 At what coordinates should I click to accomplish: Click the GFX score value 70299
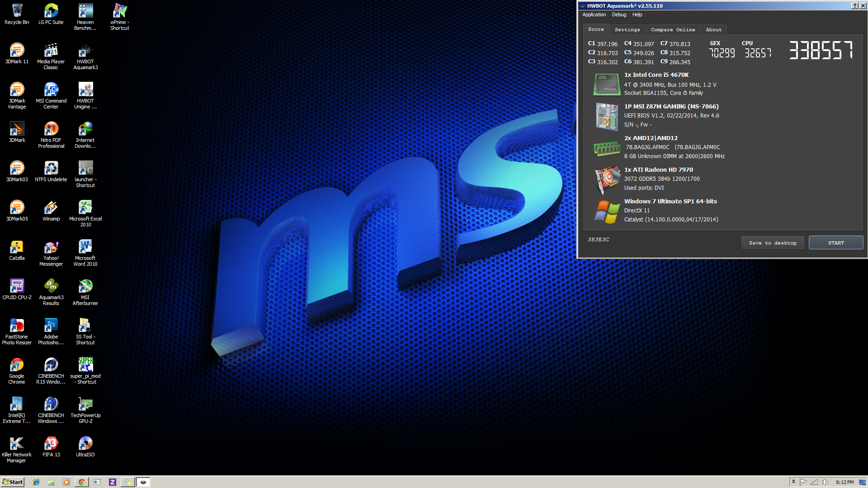click(722, 53)
